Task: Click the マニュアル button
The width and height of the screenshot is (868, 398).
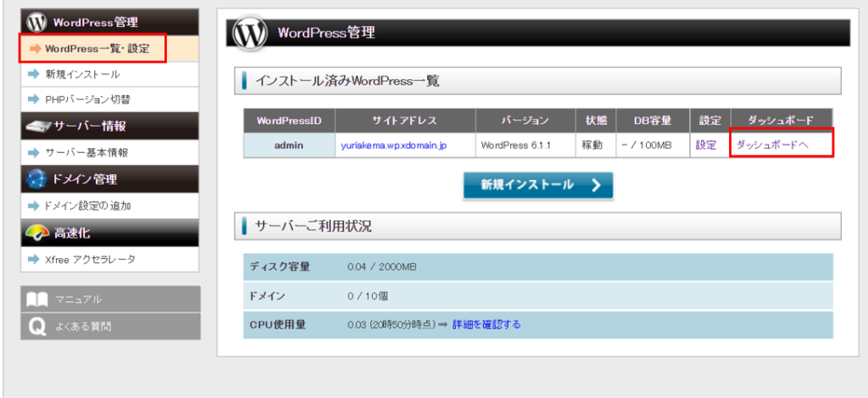Action: 110,300
